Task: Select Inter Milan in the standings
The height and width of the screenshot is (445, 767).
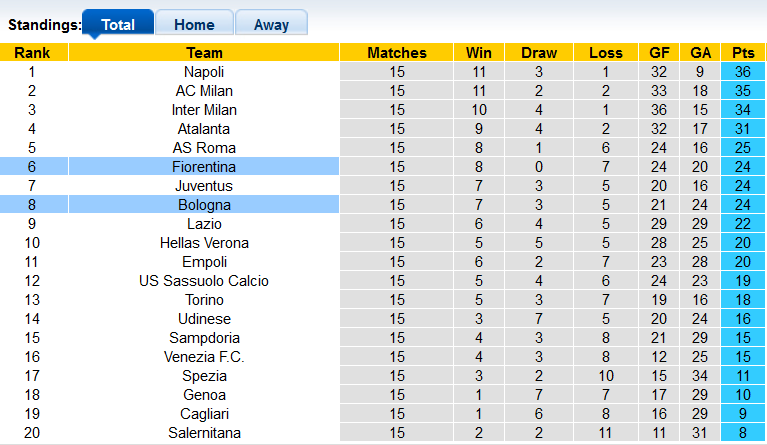Action: (x=204, y=110)
